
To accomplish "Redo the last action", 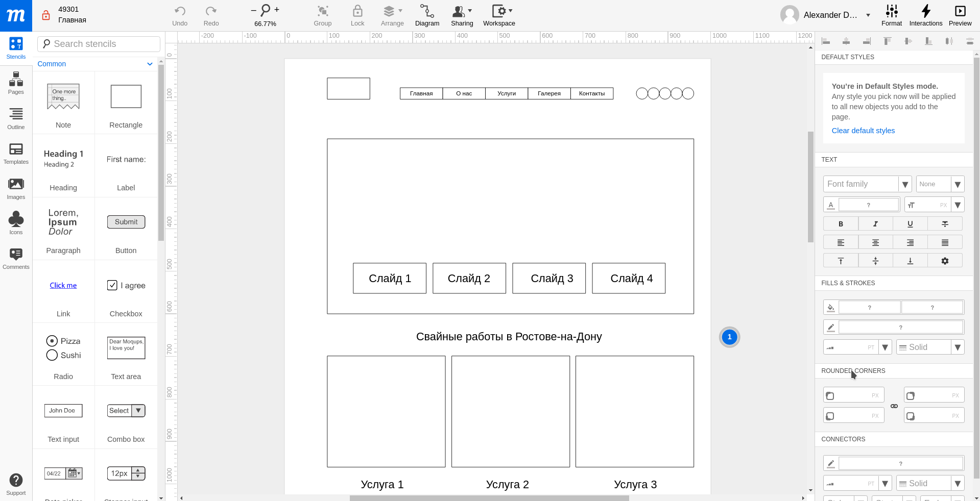I will click(211, 16).
